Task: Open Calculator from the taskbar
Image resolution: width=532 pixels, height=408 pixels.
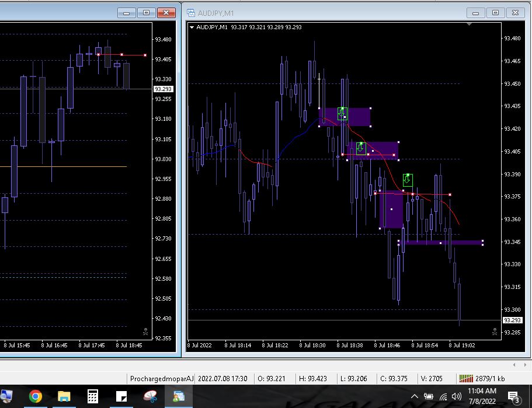Action: (92, 397)
